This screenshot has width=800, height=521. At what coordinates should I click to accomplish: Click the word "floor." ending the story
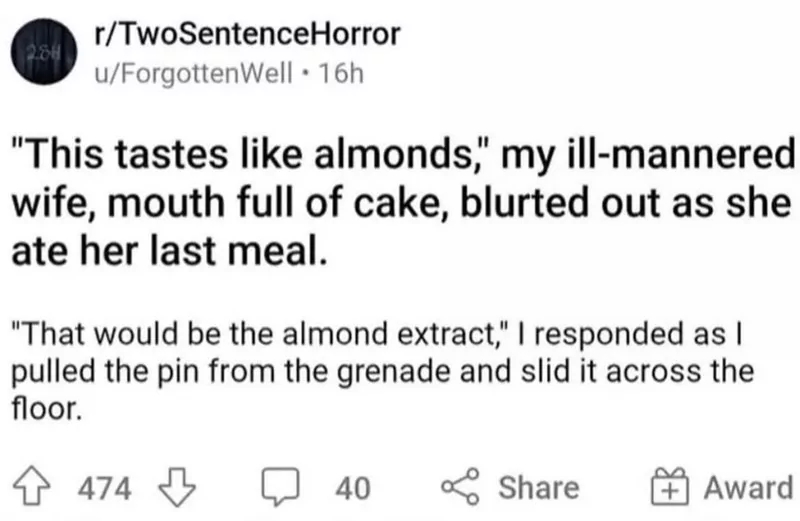click(x=46, y=408)
